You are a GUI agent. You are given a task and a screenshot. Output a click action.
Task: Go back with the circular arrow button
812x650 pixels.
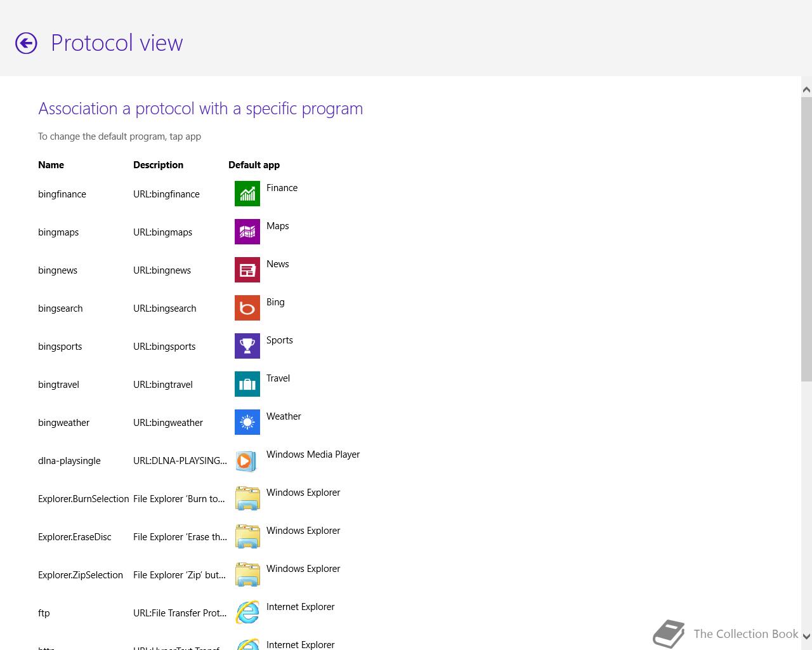26,43
